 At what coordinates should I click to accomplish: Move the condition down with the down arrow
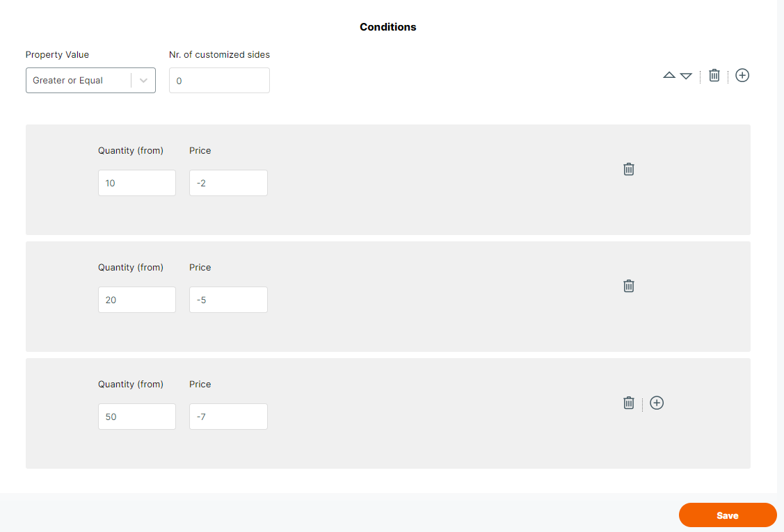686,76
